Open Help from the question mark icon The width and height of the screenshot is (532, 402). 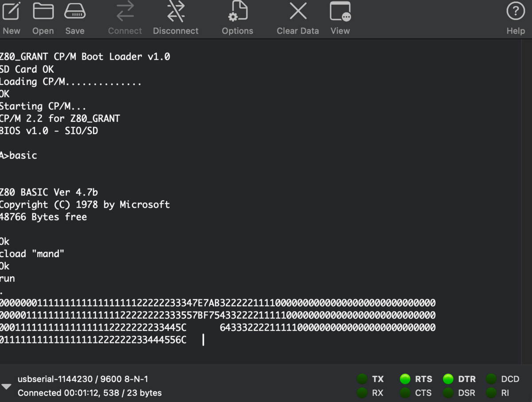[516, 12]
